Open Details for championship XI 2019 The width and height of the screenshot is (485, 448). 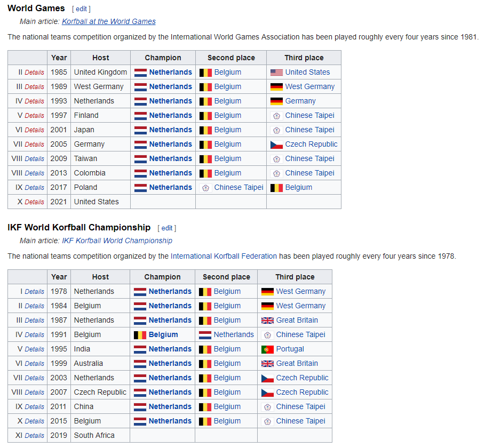pos(34,436)
